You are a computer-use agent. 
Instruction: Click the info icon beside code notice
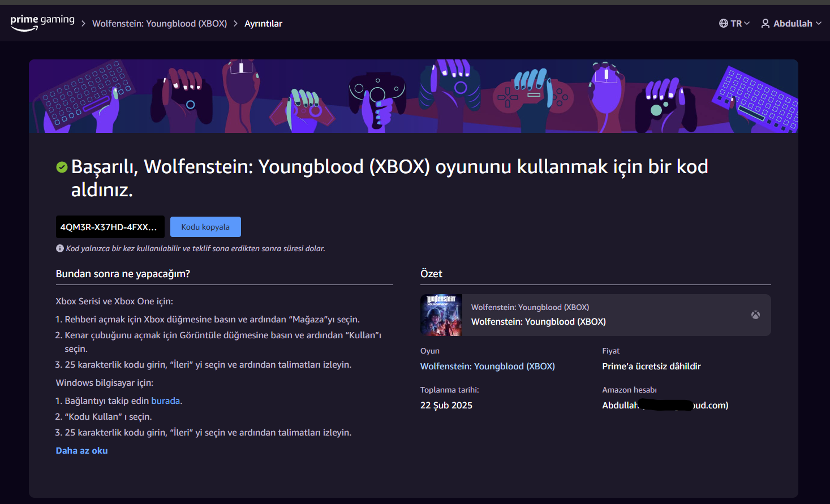tap(60, 248)
